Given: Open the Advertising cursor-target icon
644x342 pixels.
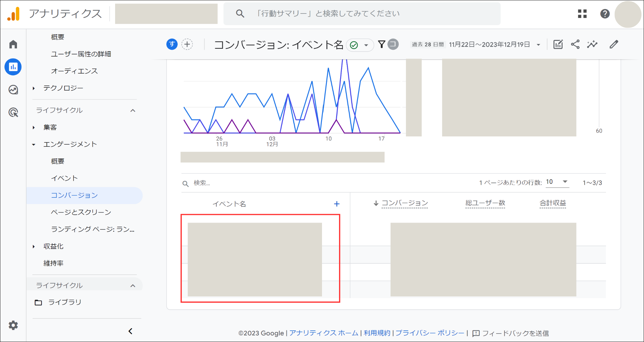Looking at the screenshot, I should 13,112.
